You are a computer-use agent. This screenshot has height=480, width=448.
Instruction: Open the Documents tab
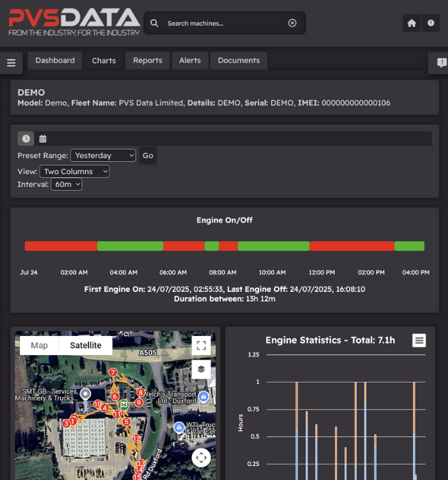(x=239, y=61)
